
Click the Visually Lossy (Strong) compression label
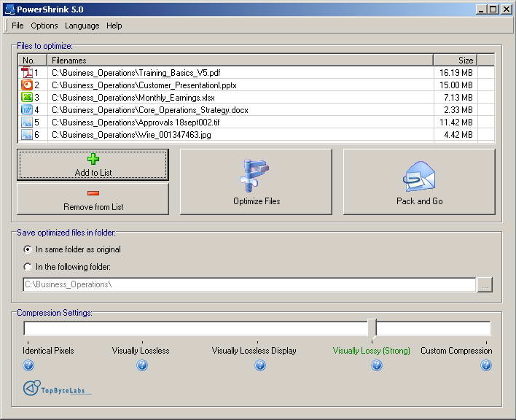371,351
